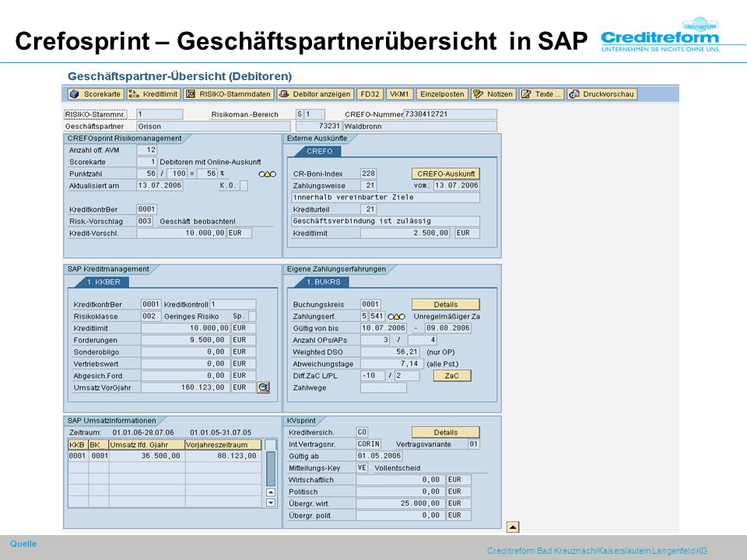
Task: Click the Kreditlimit field showing 2.500,00
Action: (x=405, y=233)
